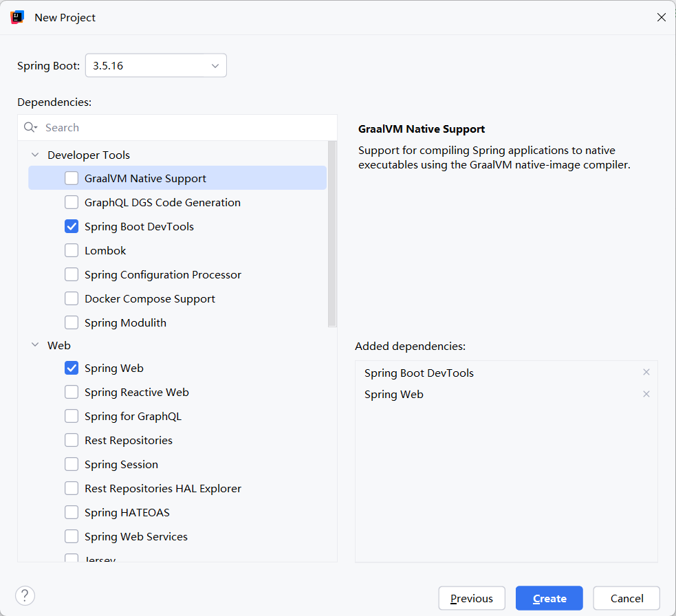Viewport: 676px width, 616px height.
Task: Select the Spring Modulith row label
Action: pos(125,323)
